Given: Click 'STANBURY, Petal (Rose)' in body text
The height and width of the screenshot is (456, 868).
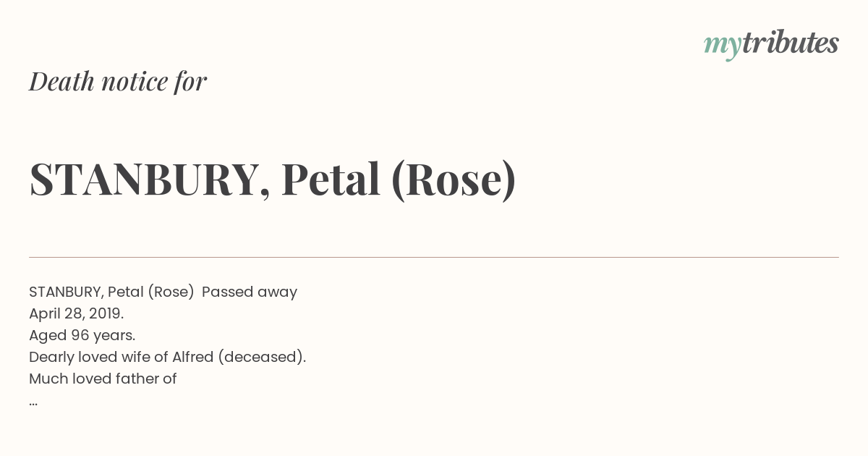Looking at the screenshot, I should coord(111,292).
